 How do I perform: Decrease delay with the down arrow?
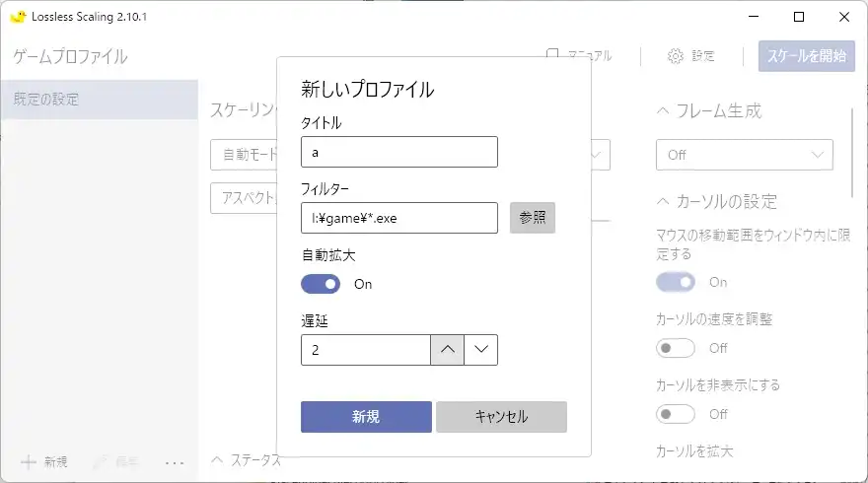click(480, 350)
